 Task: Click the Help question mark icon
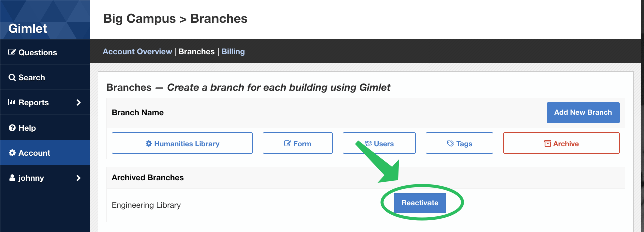click(x=12, y=128)
